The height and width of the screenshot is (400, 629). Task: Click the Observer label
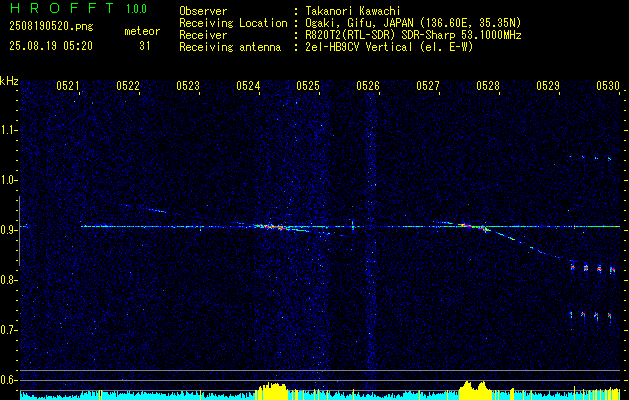click(x=203, y=11)
